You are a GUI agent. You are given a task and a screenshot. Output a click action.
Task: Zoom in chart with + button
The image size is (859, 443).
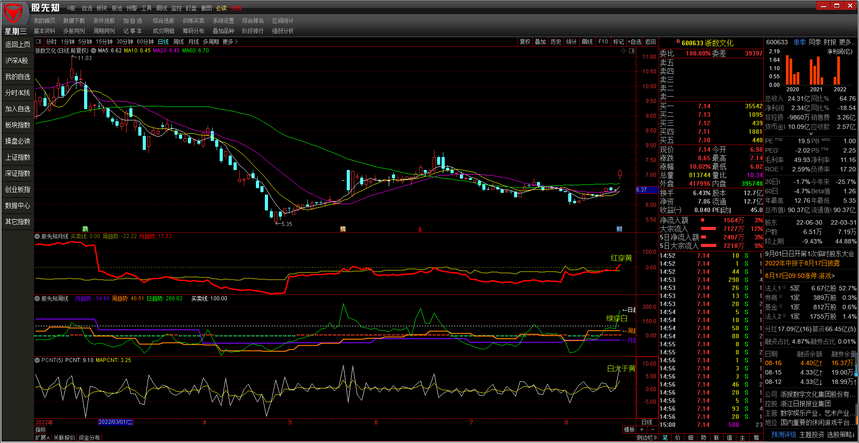click(x=643, y=429)
